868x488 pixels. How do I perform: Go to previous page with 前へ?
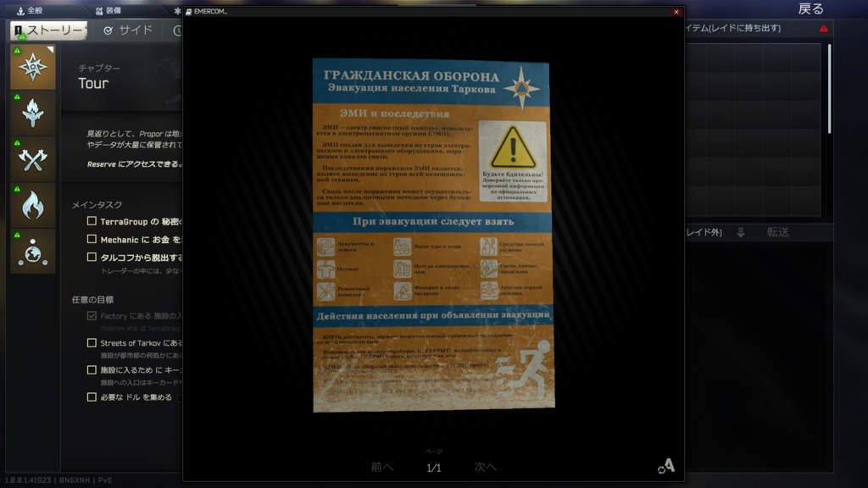coord(382,467)
